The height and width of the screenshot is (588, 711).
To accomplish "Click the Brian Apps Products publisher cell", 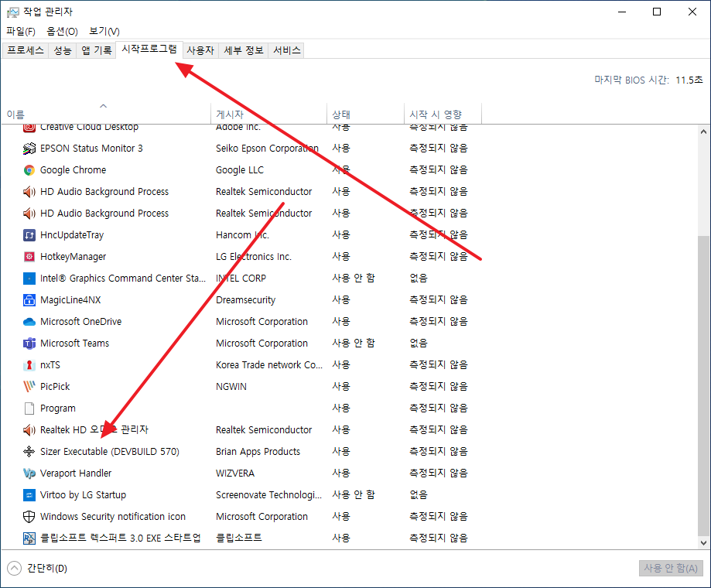I will [x=258, y=452].
